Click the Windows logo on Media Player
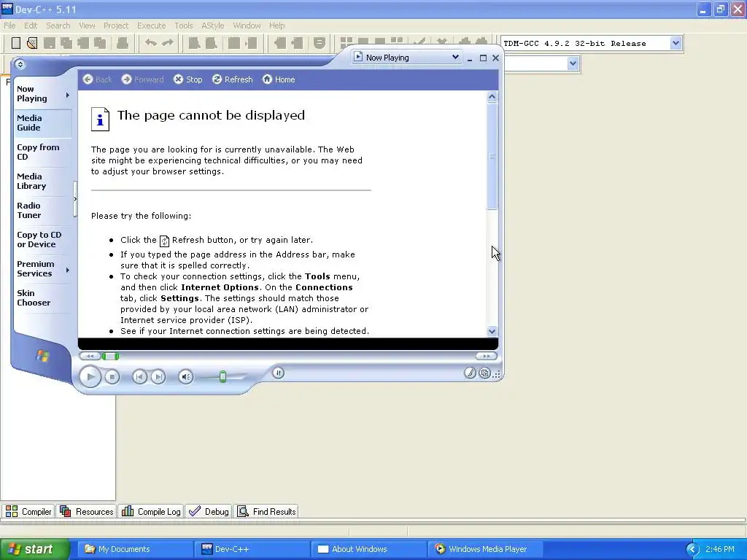 tap(42, 356)
